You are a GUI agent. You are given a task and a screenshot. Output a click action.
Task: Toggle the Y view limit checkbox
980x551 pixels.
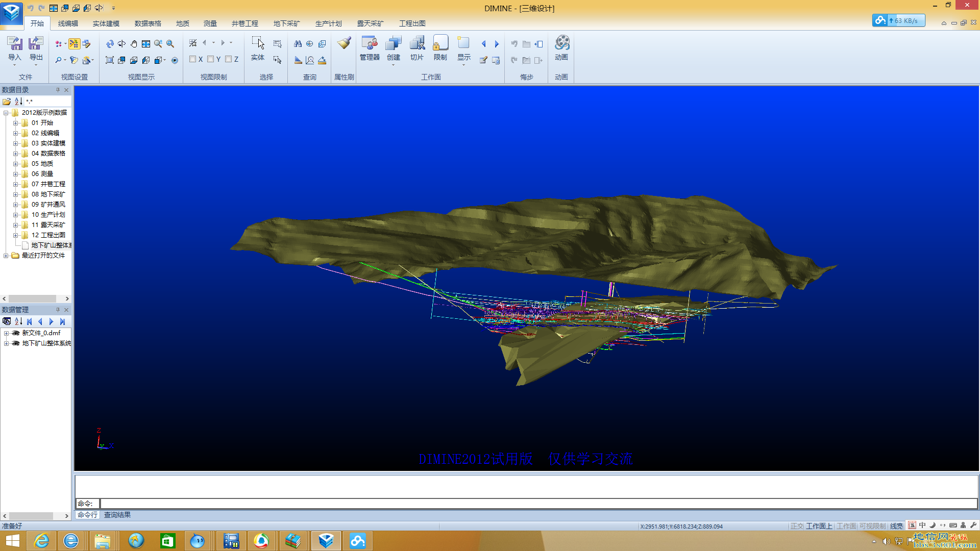[x=211, y=59]
